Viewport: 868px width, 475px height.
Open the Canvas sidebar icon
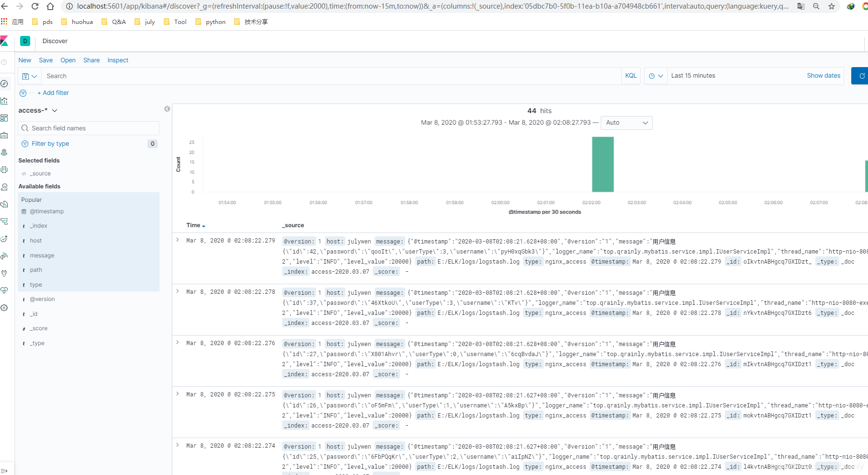4,135
